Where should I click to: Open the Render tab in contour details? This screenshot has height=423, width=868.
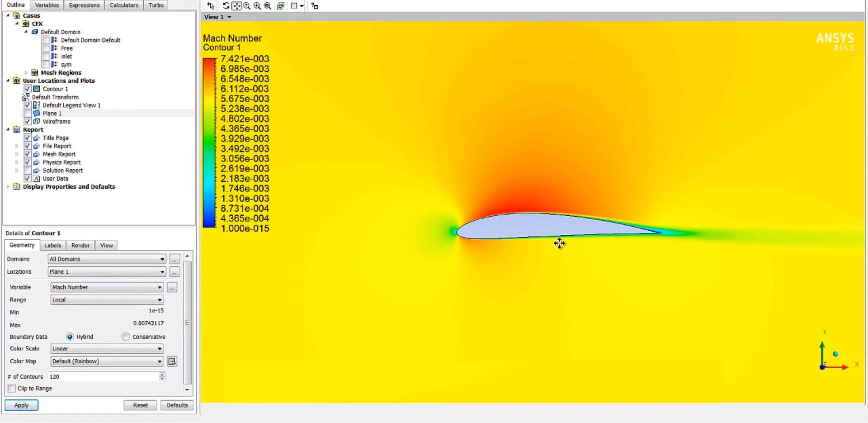80,245
